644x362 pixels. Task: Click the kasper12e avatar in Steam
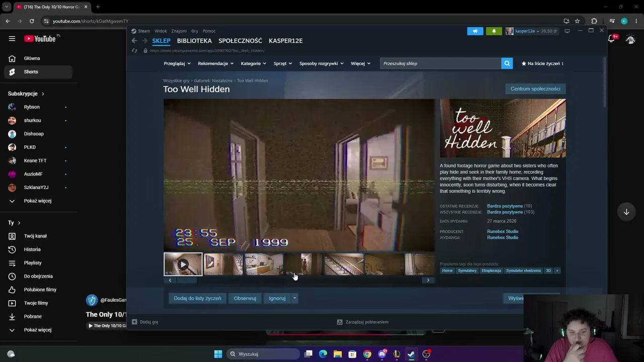point(509,31)
